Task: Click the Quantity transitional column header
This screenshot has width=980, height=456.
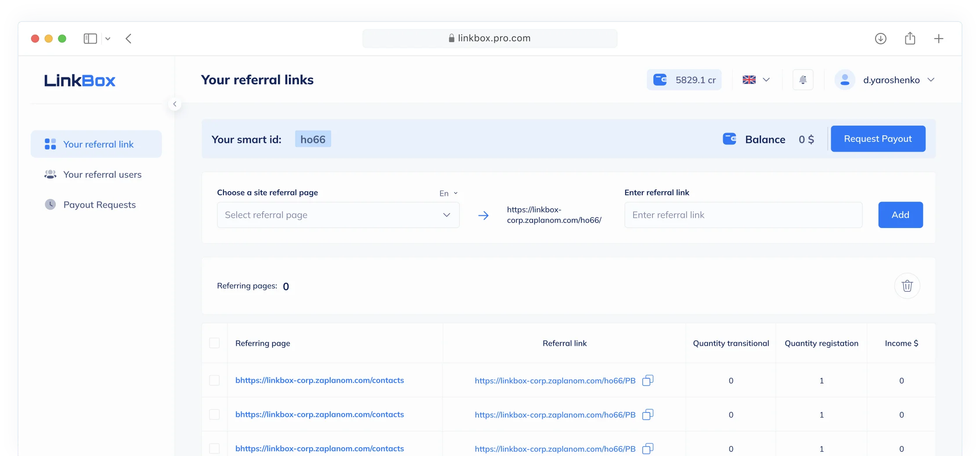Action: click(731, 343)
